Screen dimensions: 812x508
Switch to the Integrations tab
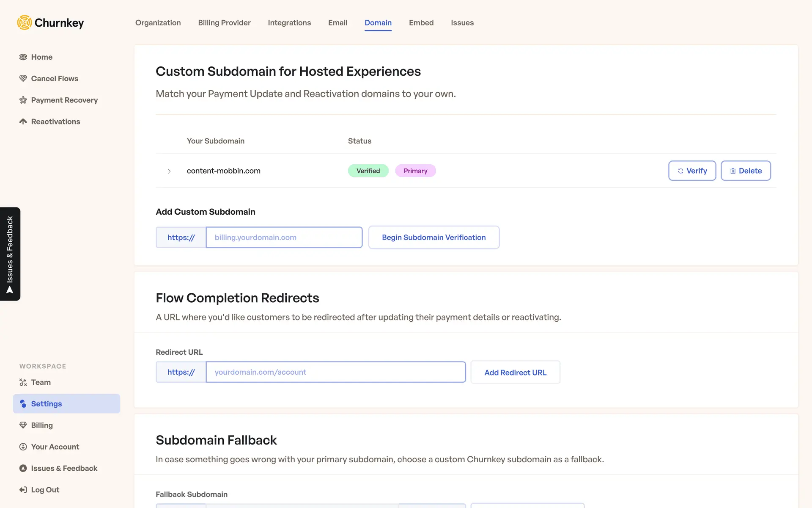click(289, 23)
